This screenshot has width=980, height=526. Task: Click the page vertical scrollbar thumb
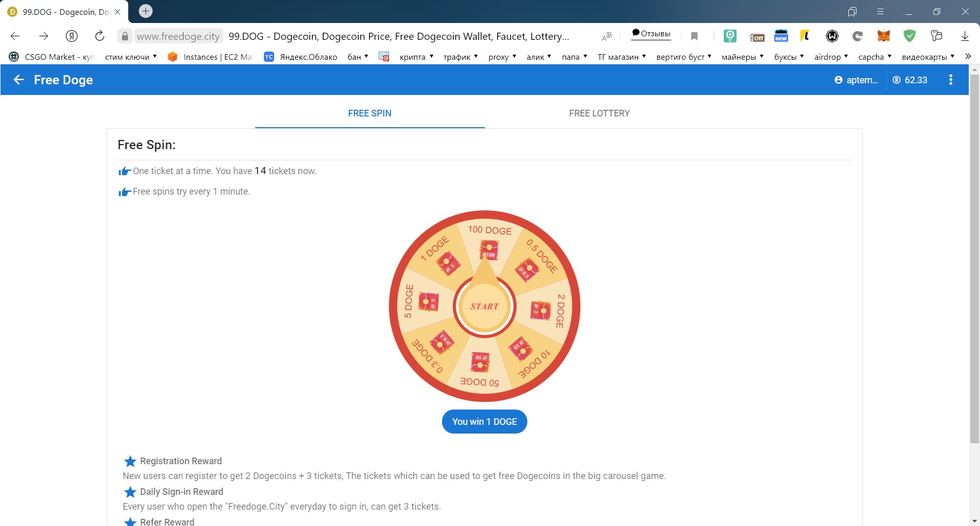point(974,259)
